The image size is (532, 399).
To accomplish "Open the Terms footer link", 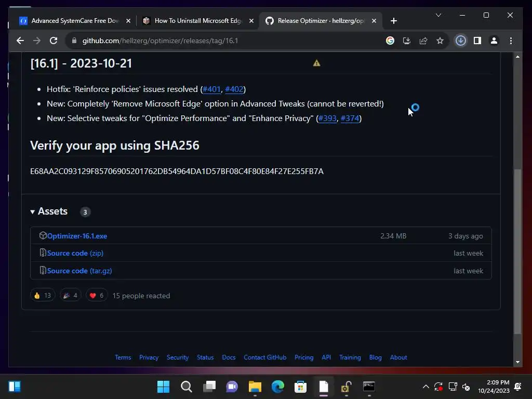I will point(123,357).
